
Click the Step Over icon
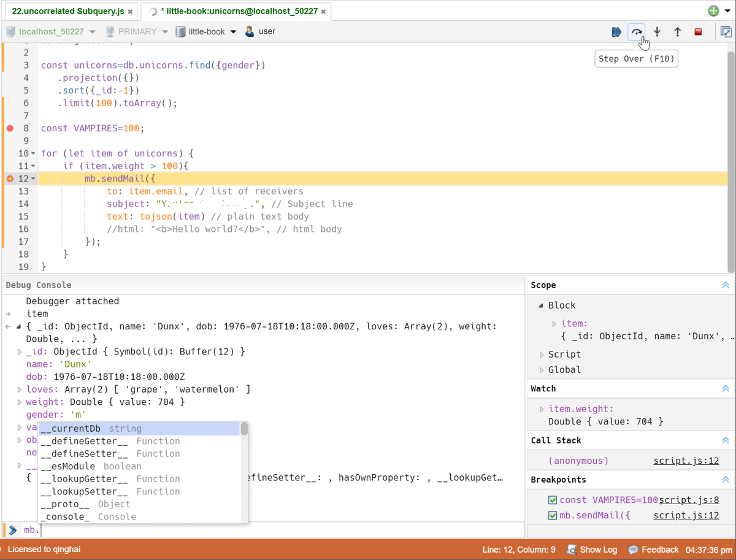click(x=636, y=32)
